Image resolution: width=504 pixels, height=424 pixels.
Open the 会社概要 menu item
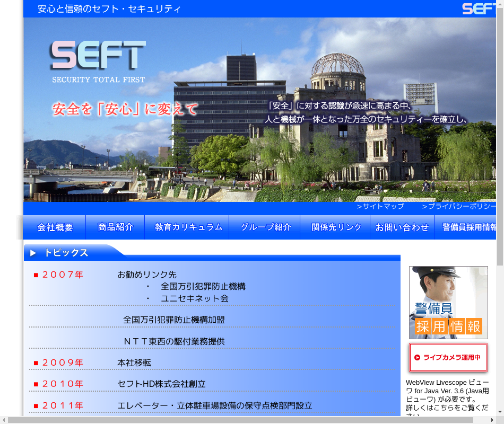pyautogui.click(x=55, y=227)
